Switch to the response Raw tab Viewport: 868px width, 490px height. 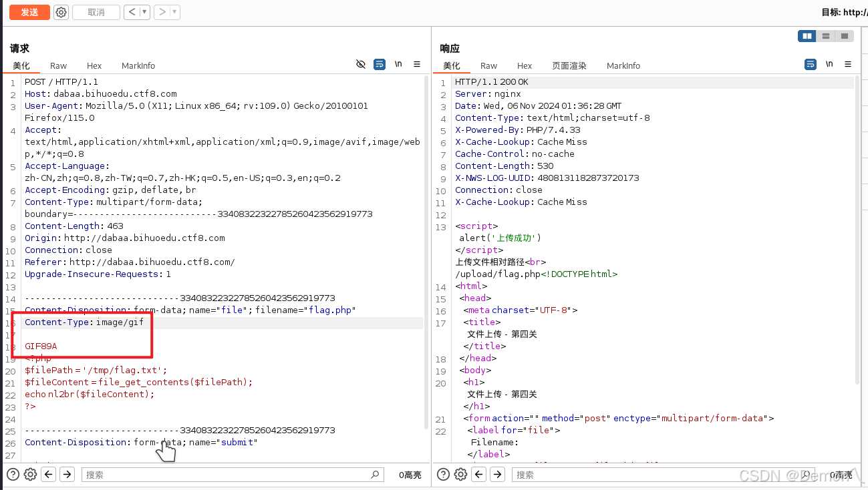[489, 65]
